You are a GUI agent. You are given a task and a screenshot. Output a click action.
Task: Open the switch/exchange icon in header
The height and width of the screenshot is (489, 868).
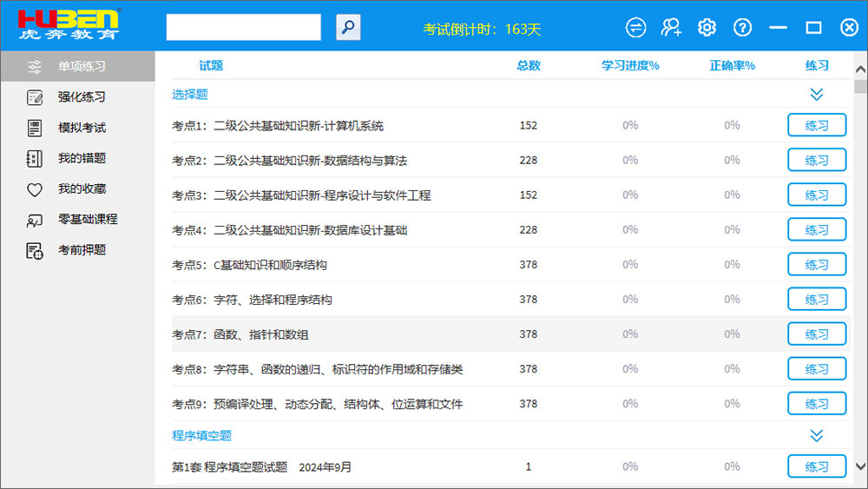636,28
